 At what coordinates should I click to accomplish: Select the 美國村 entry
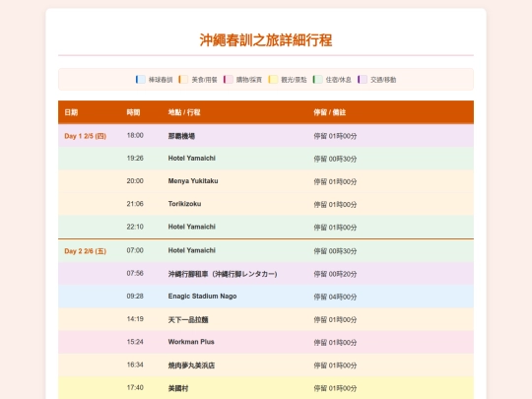(178, 388)
